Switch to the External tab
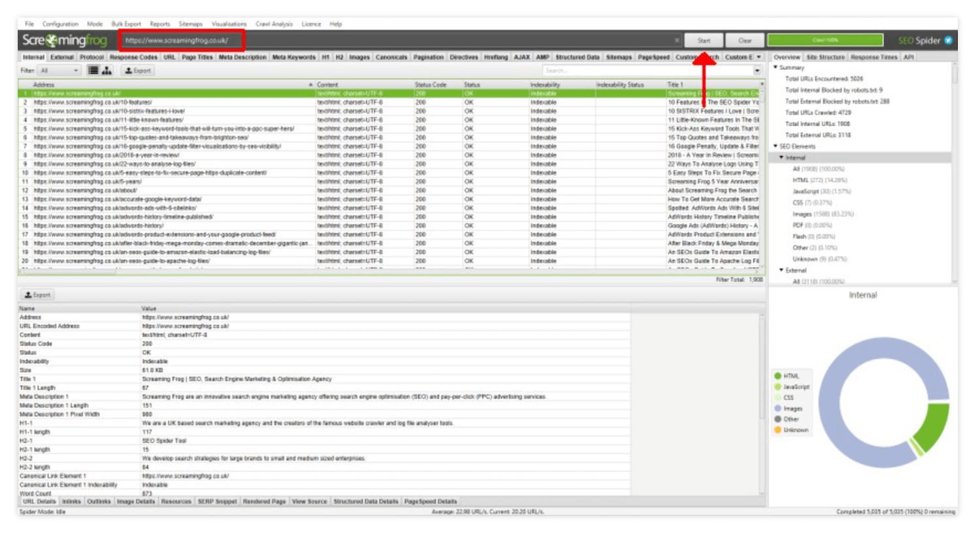Image resolution: width=980 pixels, height=538 pixels. (x=62, y=57)
